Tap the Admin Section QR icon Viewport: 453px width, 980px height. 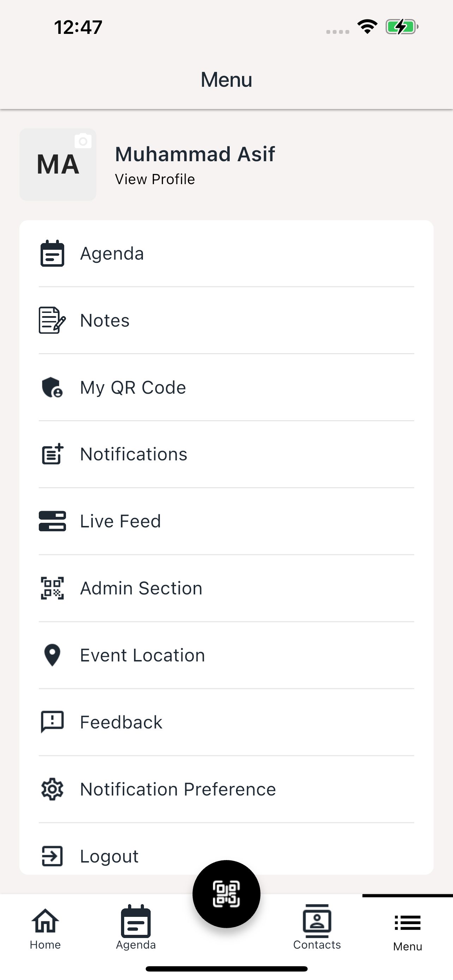tap(53, 588)
